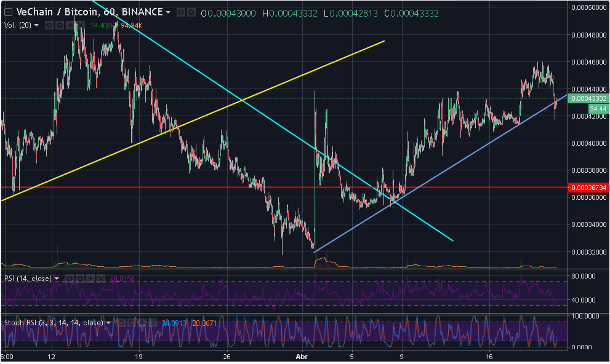
Task: Click the green volume value 19.408K
Action: (103, 26)
